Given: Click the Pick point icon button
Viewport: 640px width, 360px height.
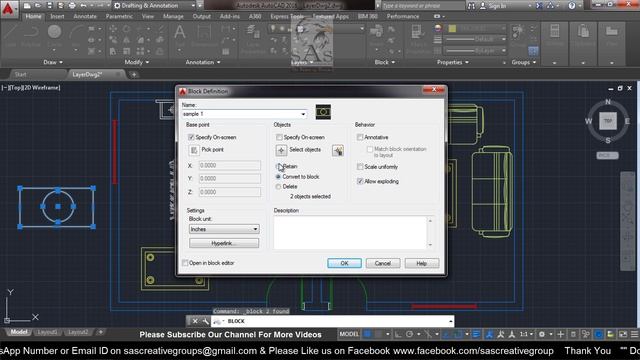Looking at the screenshot, I should [194, 150].
